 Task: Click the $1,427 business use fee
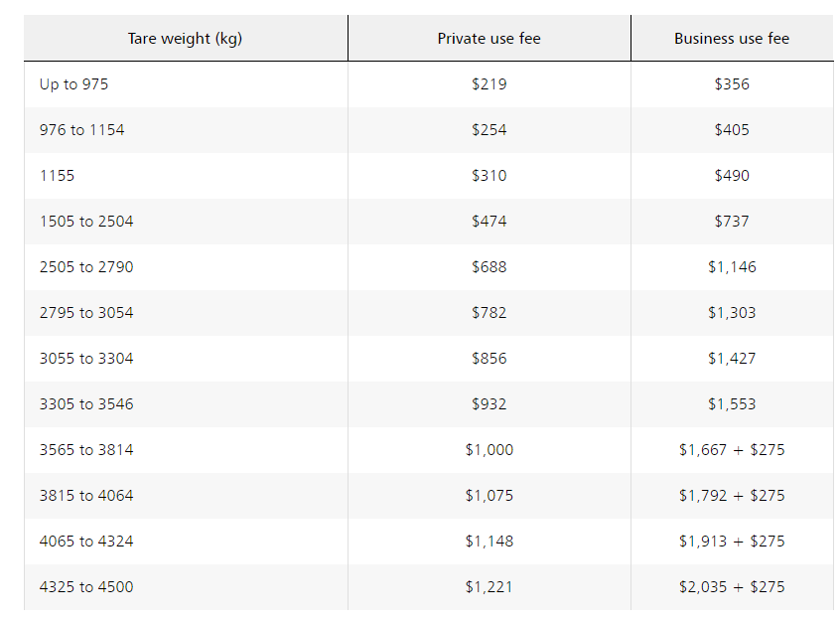[732, 359]
